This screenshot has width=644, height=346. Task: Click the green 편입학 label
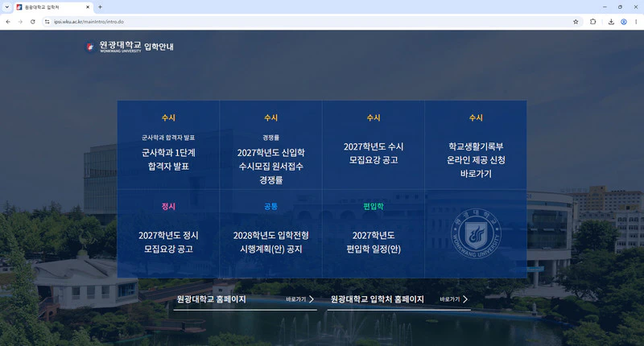[374, 207]
